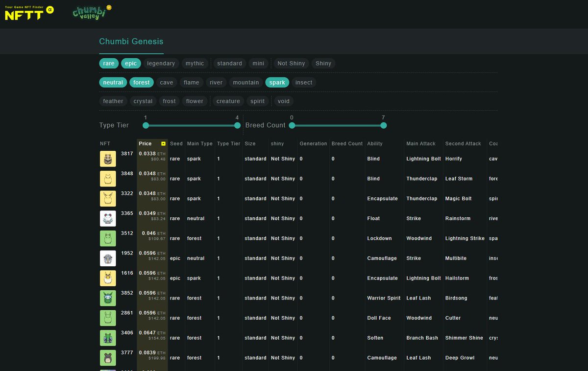Open the NFTT logo home link
The height and width of the screenshot is (371, 588).
click(29, 13)
